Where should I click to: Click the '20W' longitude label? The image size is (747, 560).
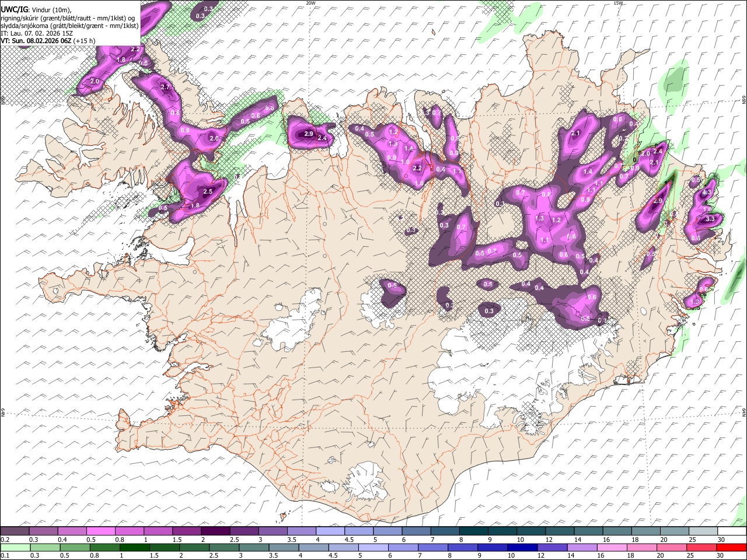[x=310, y=3]
